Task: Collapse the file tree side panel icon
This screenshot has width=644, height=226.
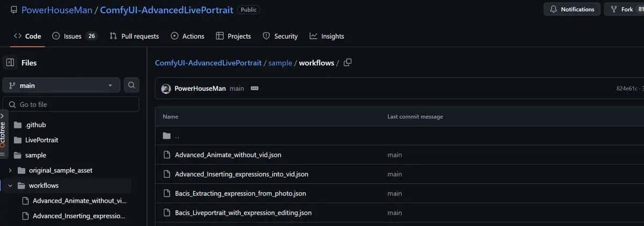Action: [10, 63]
